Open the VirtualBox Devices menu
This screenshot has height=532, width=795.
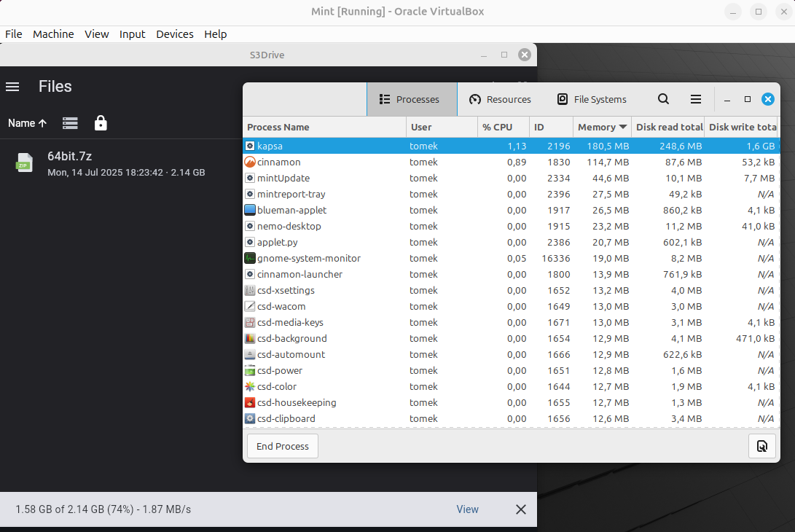(175, 34)
